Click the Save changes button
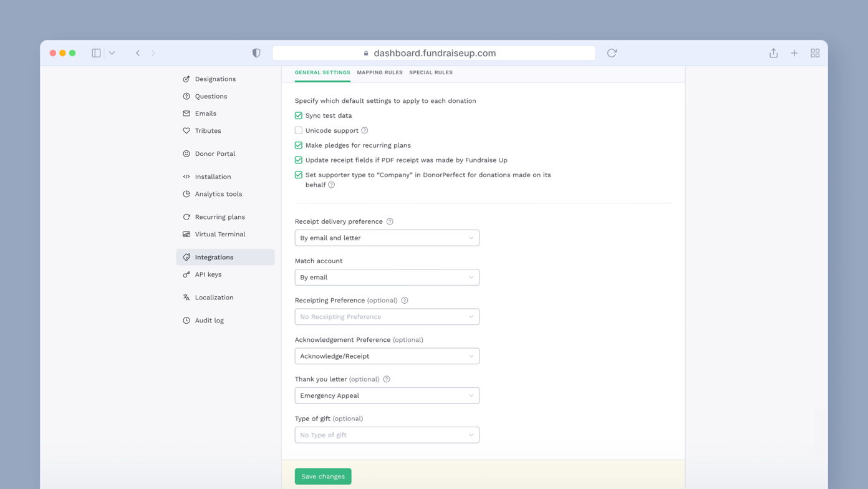Image resolution: width=868 pixels, height=489 pixels. click(x=322, y=475)
